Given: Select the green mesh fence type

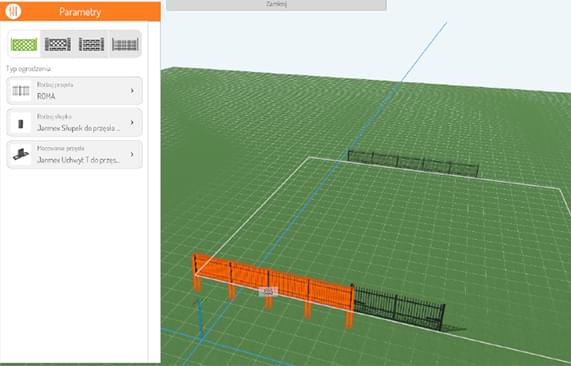Looking at the screenshot, I should click(24, 44).
